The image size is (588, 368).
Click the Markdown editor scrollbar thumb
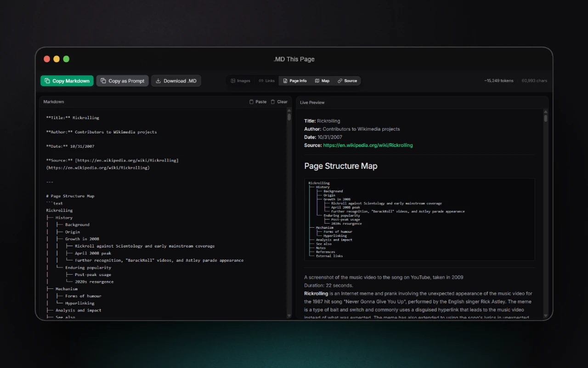point(289,117)
